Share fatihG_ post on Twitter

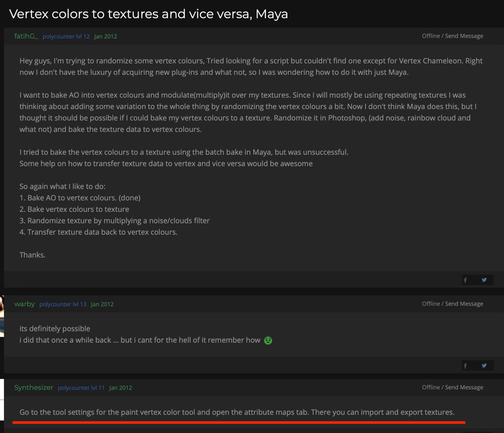(484, 280)
